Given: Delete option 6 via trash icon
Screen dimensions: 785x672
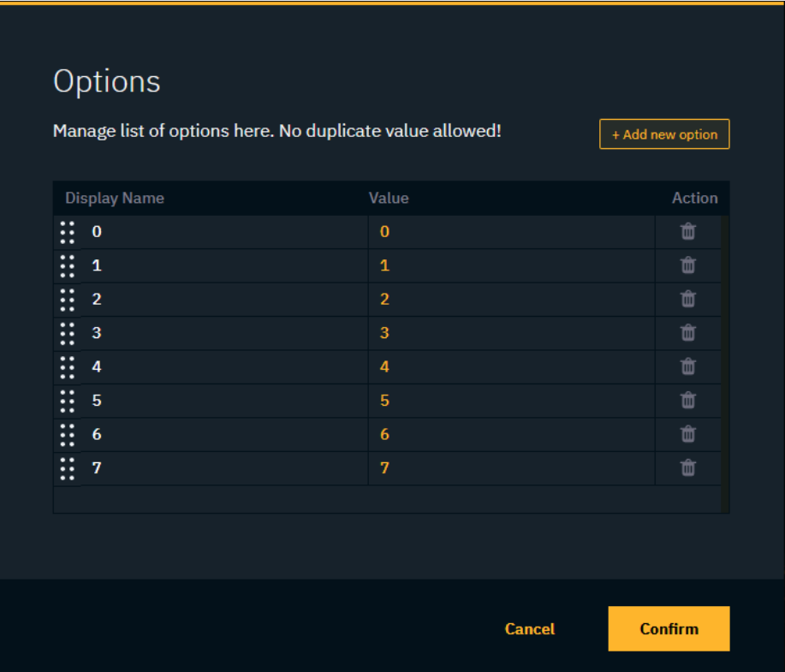Looking at the screenshot, I should pyautogui.click(x=687, y=434).
